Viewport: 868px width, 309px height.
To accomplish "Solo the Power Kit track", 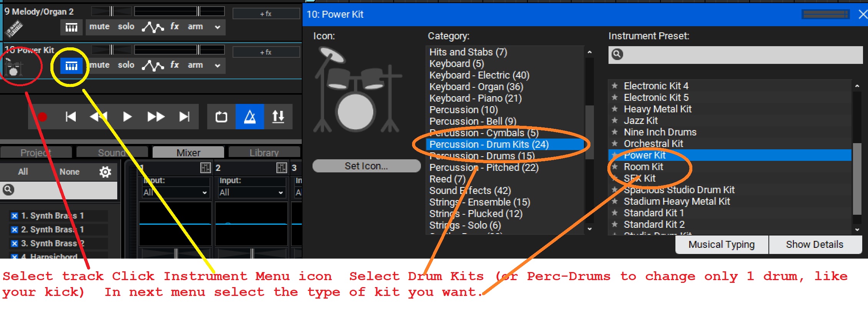I will coord(126,65).
